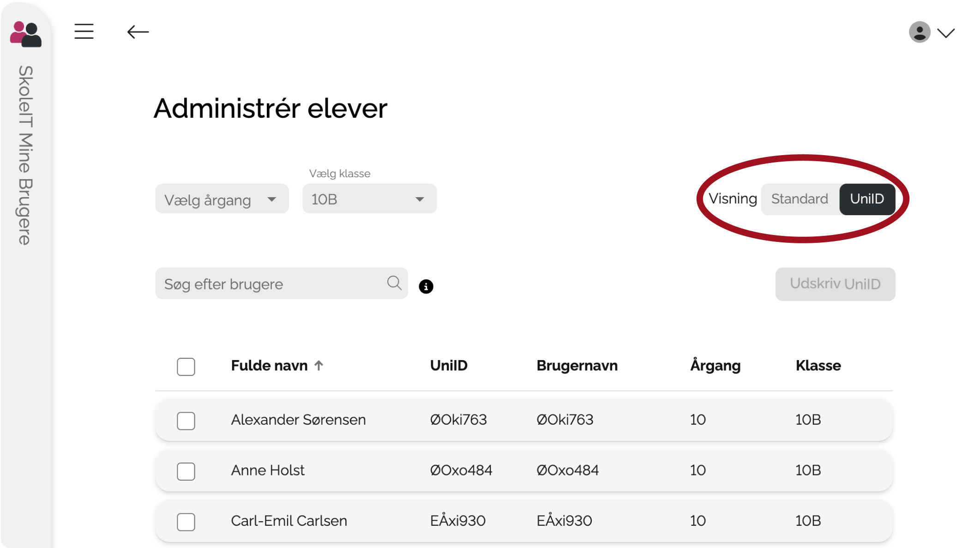Tick the checkbox for Anne Holst
Image resolution: width=980 pixels, height=548 pixels.
[186, 471]
